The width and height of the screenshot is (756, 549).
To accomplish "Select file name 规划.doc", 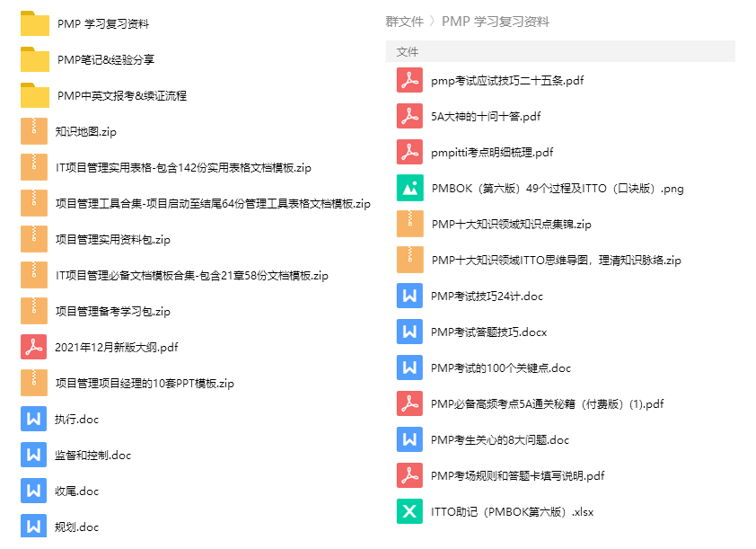I will pos(76,527).
